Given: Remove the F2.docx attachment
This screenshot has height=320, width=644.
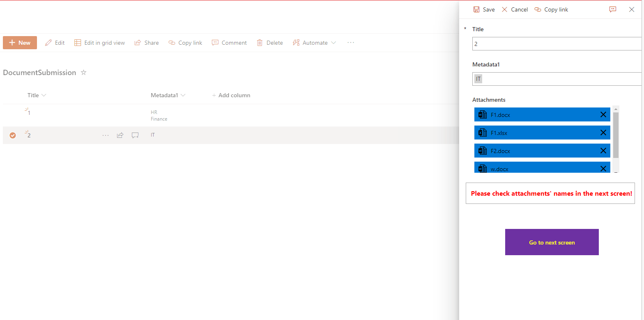Looking at the screenshot, I should point(603,151).
